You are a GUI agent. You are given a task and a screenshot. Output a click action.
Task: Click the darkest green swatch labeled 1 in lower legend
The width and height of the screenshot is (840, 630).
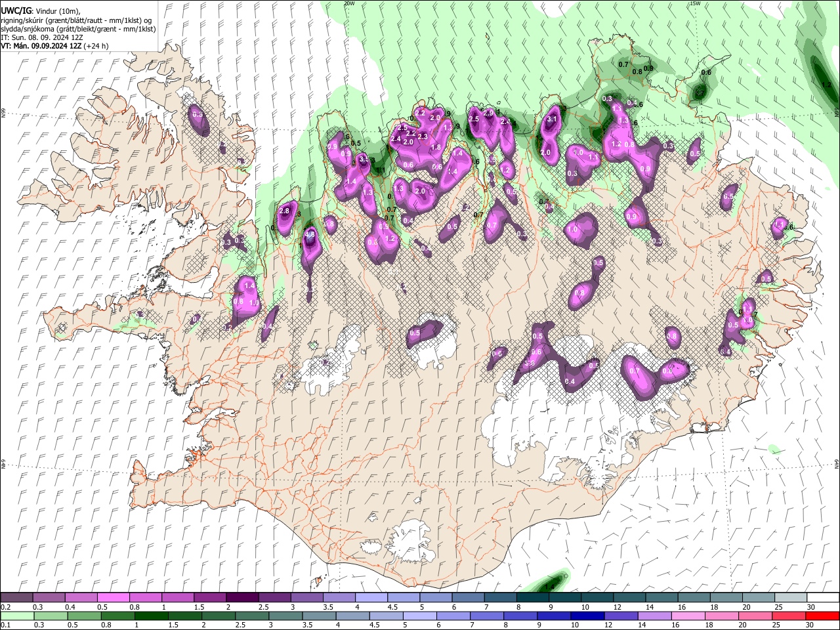pos(150,616)
